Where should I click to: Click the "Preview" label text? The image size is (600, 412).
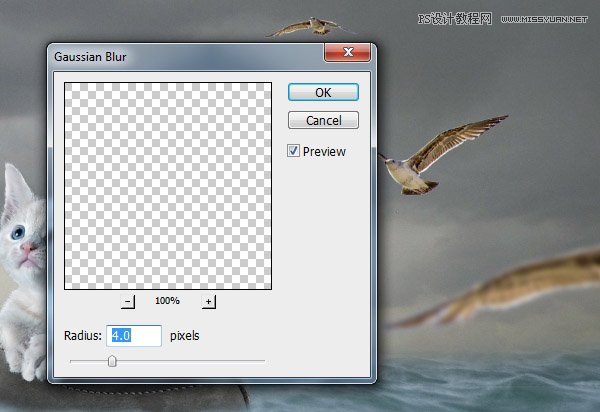(325, 151)
